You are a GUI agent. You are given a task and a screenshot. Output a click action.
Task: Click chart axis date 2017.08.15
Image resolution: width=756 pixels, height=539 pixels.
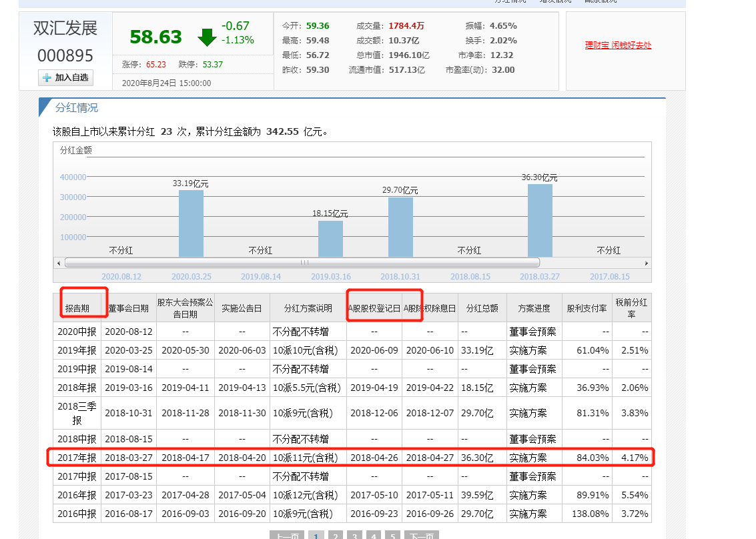pos(610,277)
